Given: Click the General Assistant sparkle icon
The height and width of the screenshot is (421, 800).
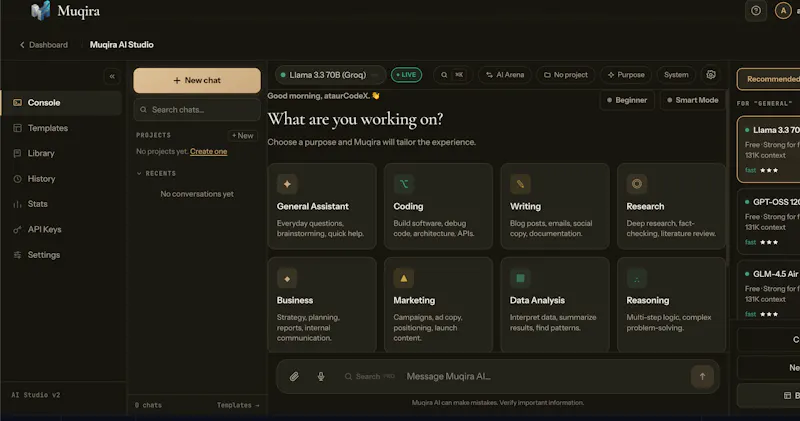Looking at the screenshot, I should [287, 184].
